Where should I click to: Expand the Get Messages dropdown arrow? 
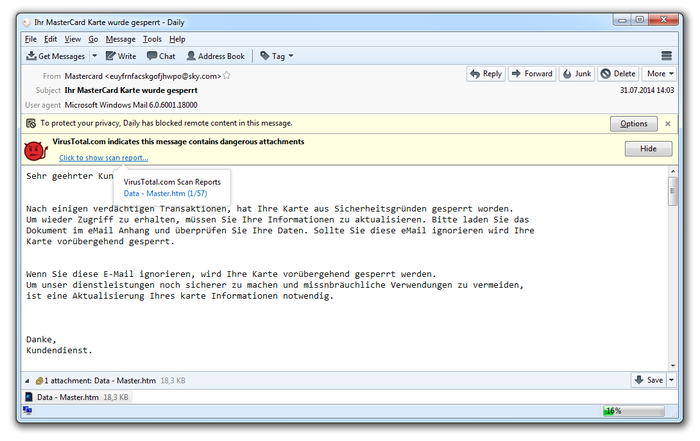click(x=94, y=56)
